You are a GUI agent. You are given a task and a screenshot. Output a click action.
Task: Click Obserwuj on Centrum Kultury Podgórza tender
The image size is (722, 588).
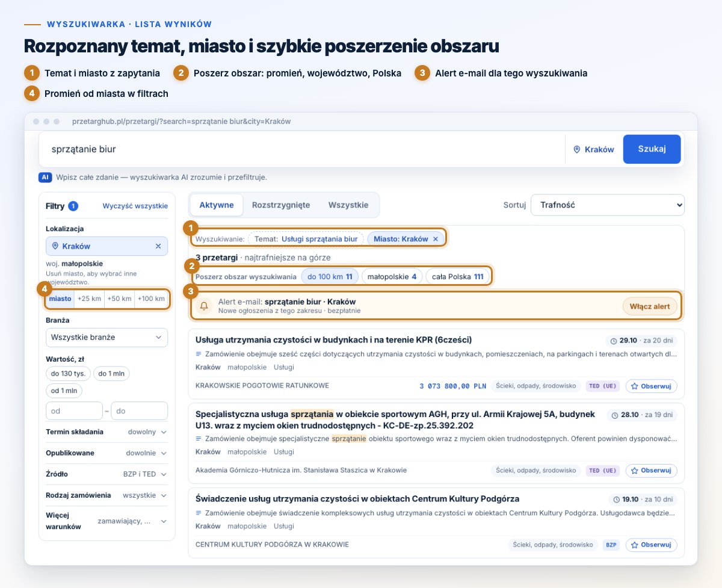pyautogui.click(x=652, y=545)
